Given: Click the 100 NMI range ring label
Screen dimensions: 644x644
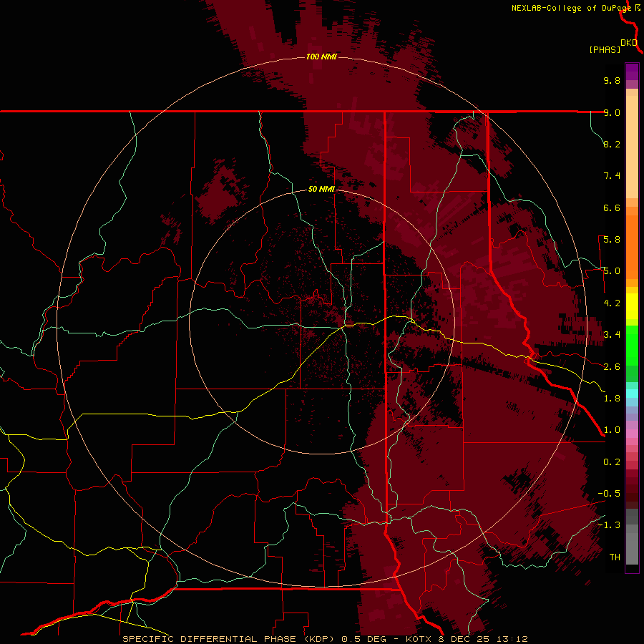Looking at the screenshot, I should 321,57.
